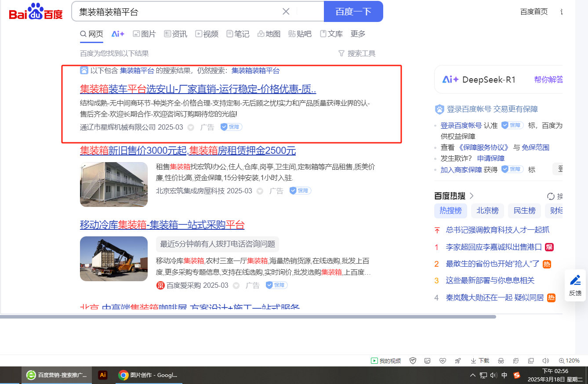
Task: Open the Ai+ search tab
Action: [x=118, y=34]
